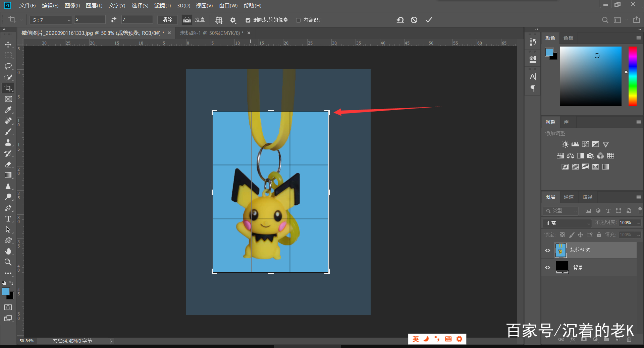Swap crop width and height values

[114, 20]
